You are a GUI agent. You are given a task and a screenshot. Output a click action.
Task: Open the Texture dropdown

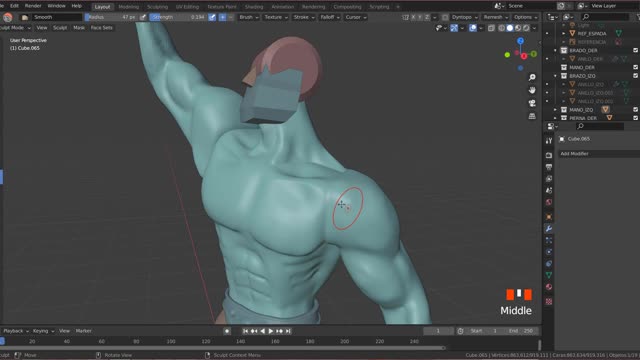pos(276,17)
